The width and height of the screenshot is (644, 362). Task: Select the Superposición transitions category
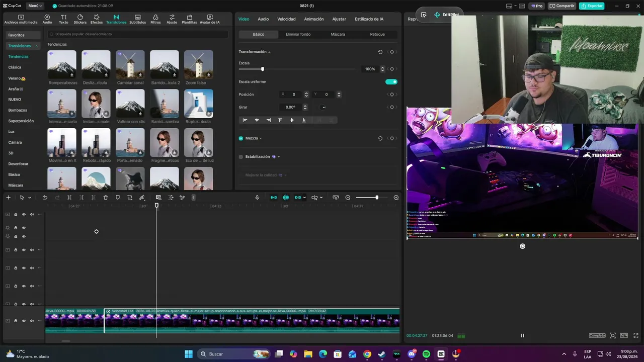21,121
